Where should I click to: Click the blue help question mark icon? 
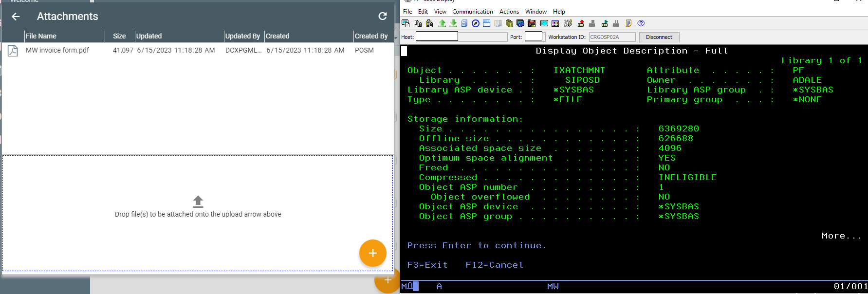(641, 23)
